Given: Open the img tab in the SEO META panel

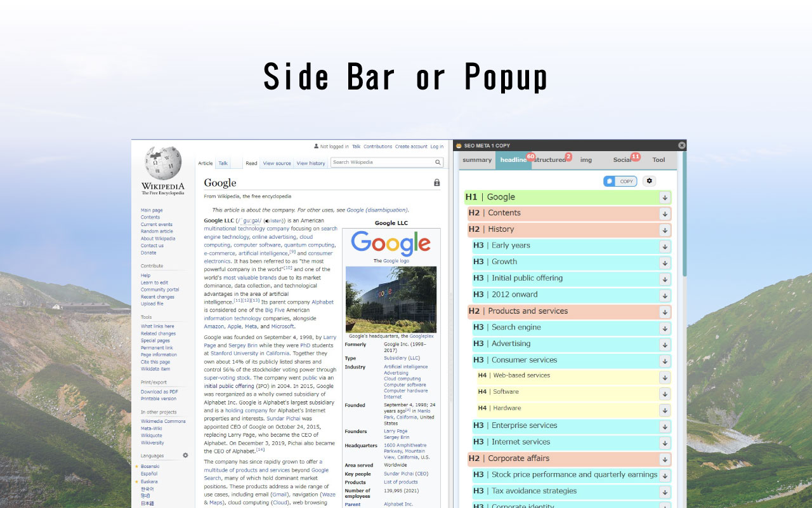Looking at the screenshot, I should point(586,160).
